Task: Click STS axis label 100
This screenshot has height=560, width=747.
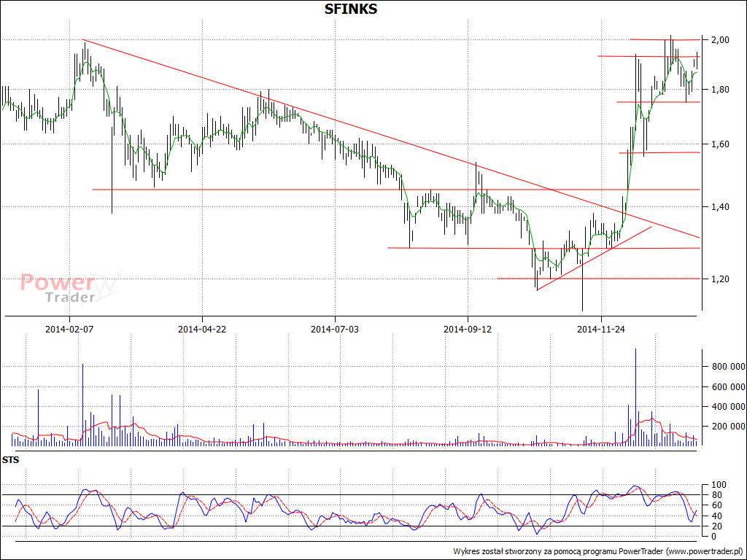Action: coord(719,485)
